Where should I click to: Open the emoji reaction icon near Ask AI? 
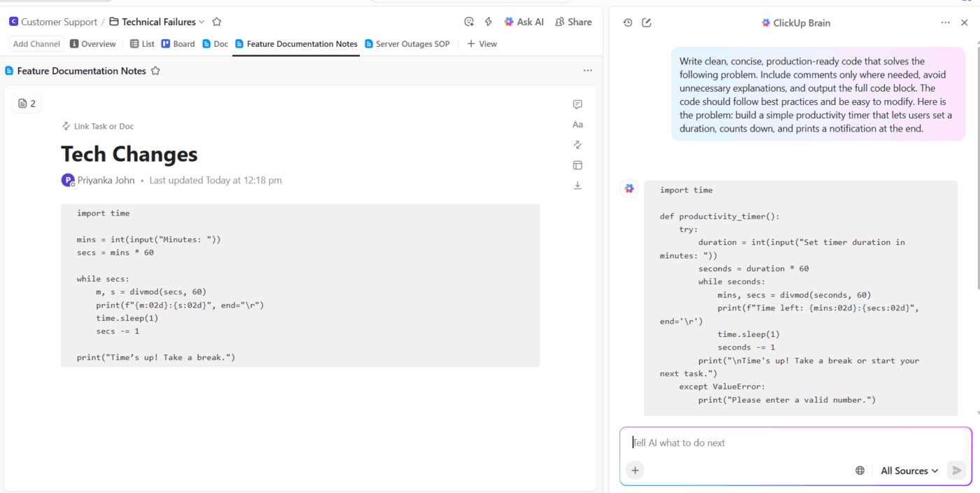pos(468,22)
